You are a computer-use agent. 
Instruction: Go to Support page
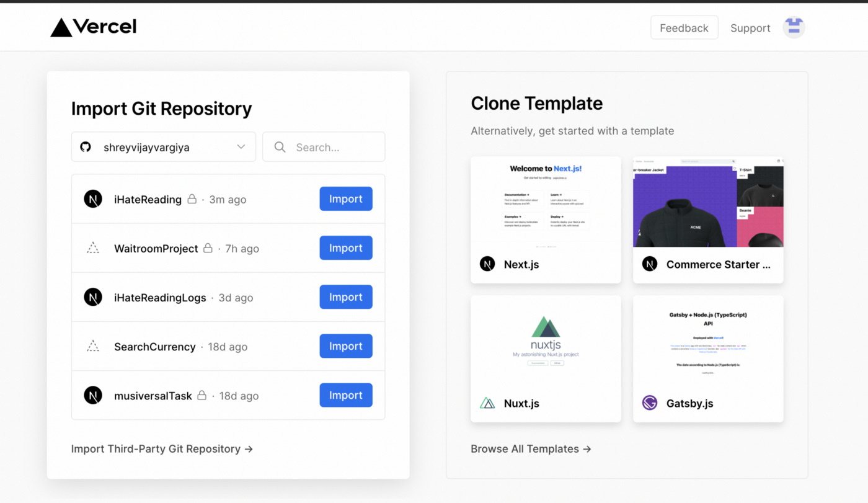pos(750,28)
